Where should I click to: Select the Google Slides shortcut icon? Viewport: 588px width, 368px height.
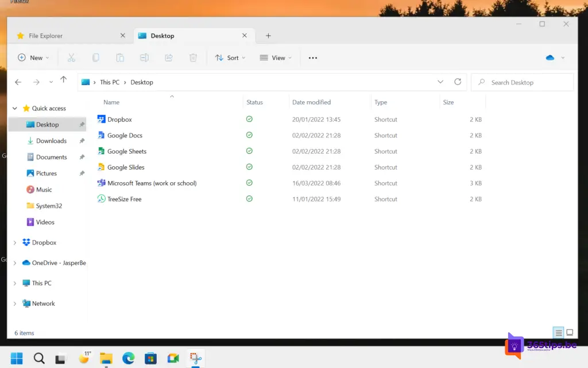(x=101, y=167)
